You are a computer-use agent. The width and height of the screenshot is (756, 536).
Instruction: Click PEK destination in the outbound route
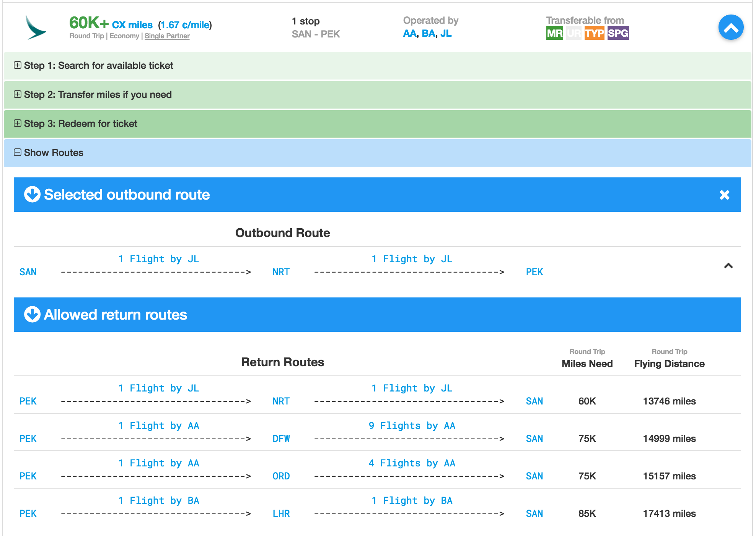(x=534, y=272)
